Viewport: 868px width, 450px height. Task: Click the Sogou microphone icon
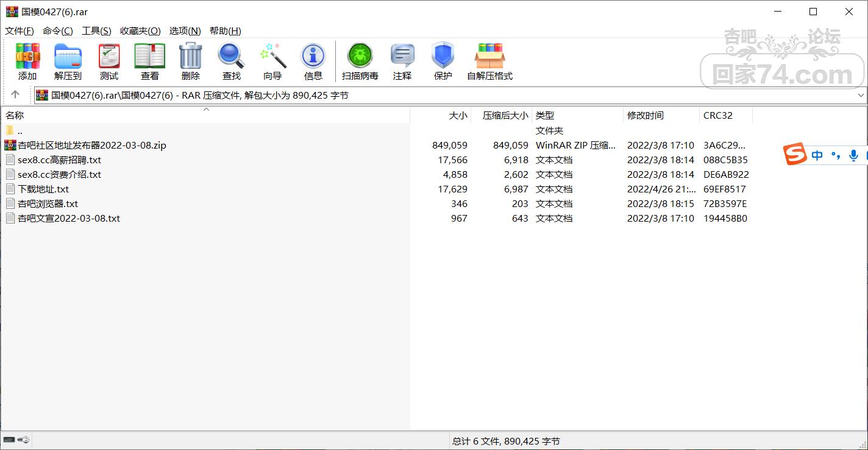pyautogui.click(x=854, y=155)
